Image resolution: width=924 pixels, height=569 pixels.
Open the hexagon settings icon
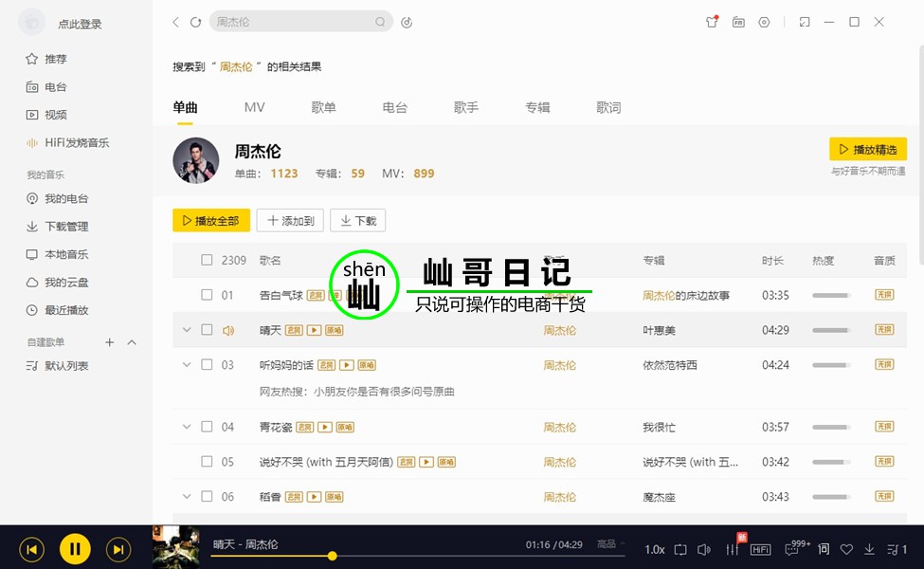pyautogui.click(x=764, y=23)
